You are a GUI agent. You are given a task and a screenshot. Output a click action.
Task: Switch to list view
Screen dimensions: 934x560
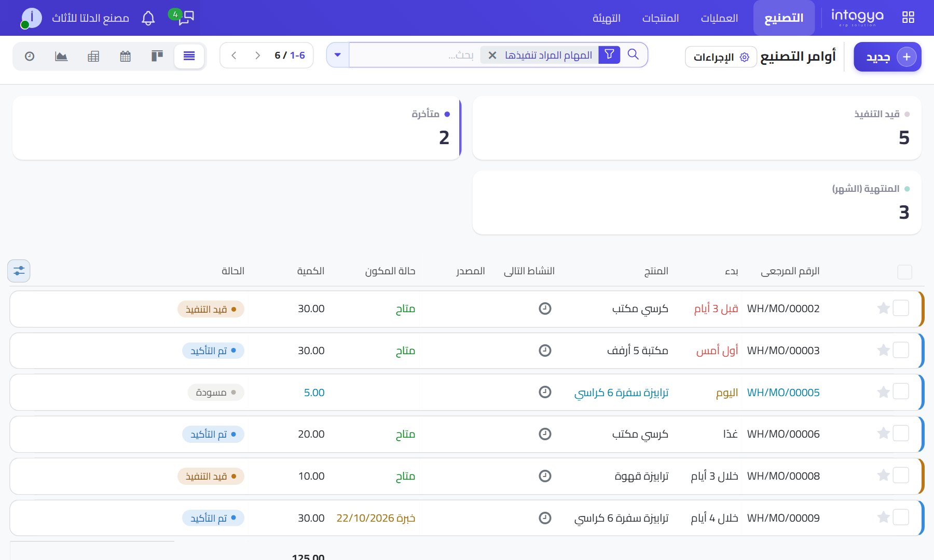click(x=189, y=56)
